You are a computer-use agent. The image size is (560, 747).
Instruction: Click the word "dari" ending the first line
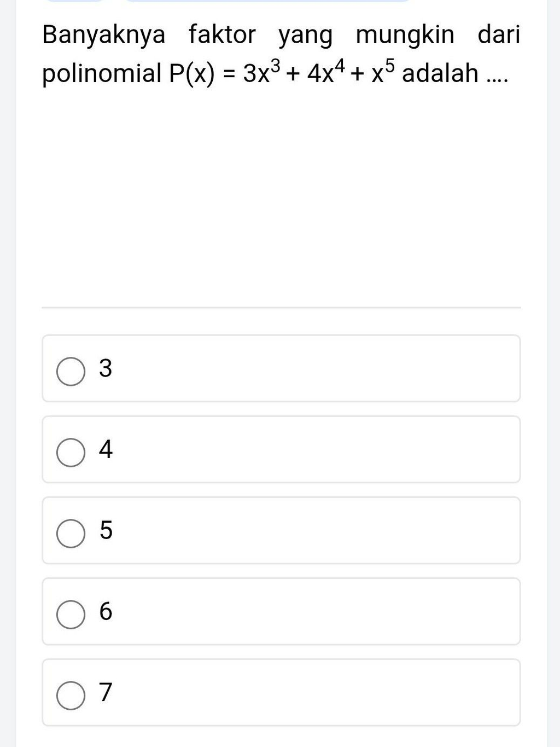tap(499, 34)
